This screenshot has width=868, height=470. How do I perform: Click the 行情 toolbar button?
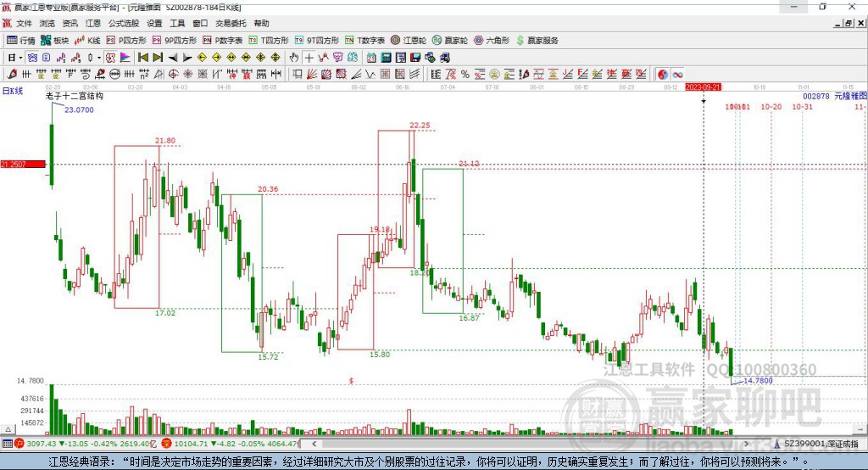pos(21,41)
